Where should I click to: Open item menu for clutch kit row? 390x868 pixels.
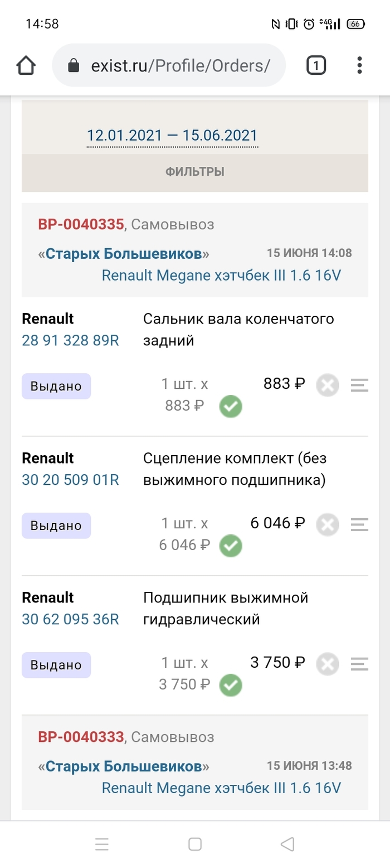(359, 525)
